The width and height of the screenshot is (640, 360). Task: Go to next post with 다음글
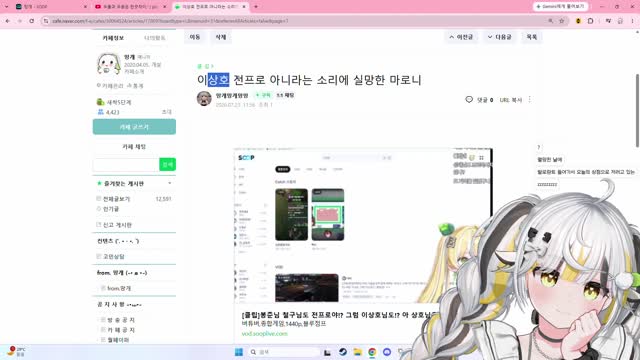499,37
